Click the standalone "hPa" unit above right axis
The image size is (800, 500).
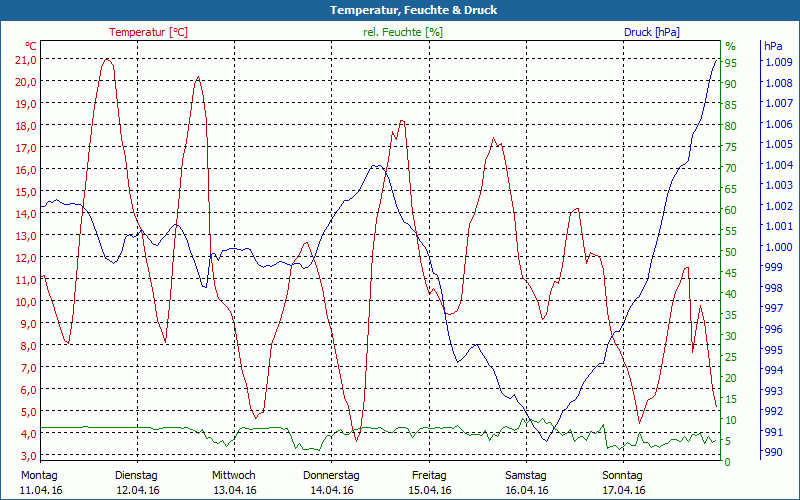(773, 46)
